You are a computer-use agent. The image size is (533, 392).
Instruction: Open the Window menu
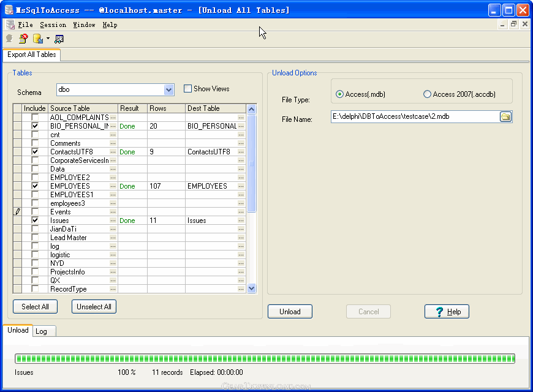[x=85, y=25]
